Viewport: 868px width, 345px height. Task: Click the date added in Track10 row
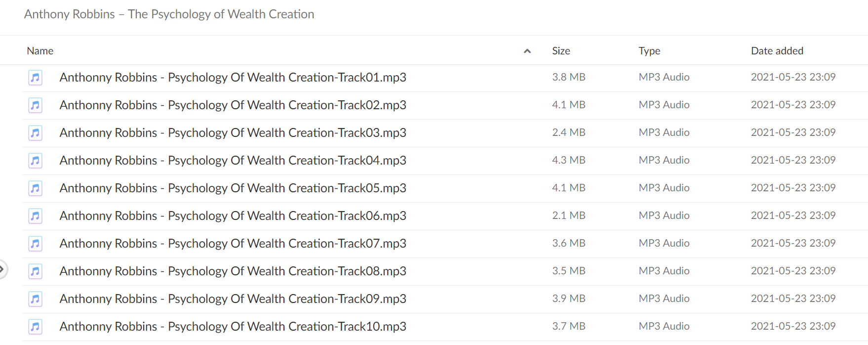coord(793,326)
